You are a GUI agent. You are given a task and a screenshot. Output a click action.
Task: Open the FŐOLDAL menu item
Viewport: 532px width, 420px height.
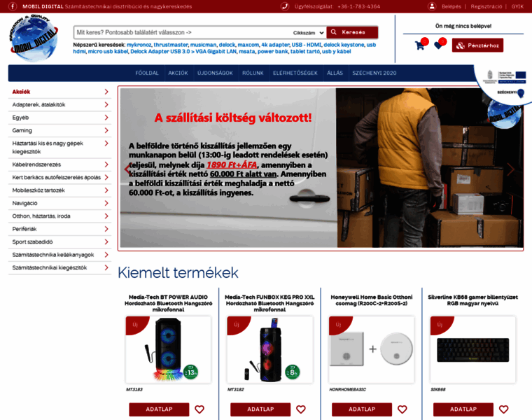pyautogui.click(x=147, y=73)
